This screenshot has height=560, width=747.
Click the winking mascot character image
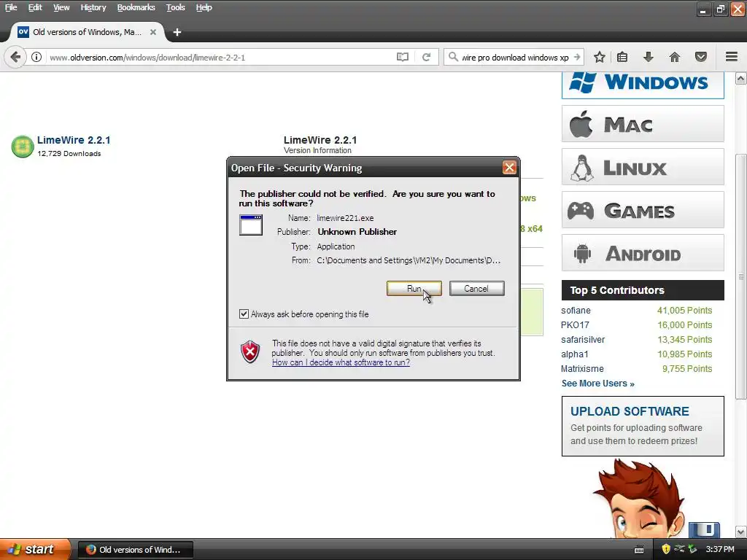(639, 498)
